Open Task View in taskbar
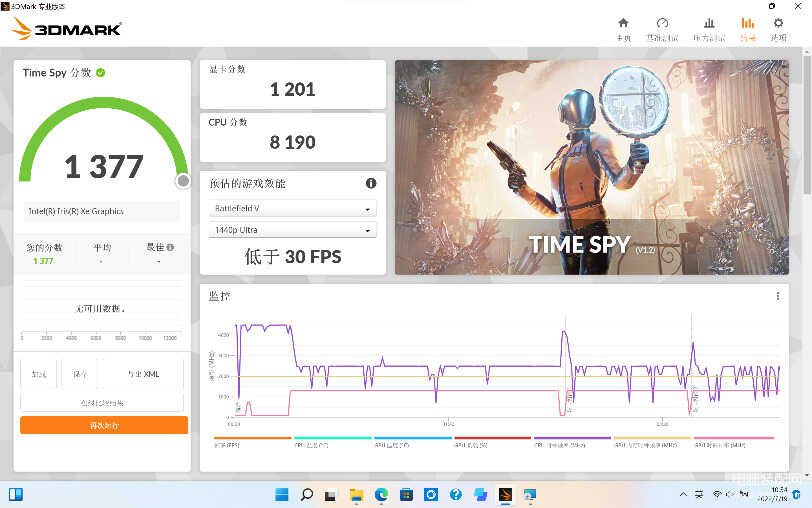The image size is (812, 508). 330,495
